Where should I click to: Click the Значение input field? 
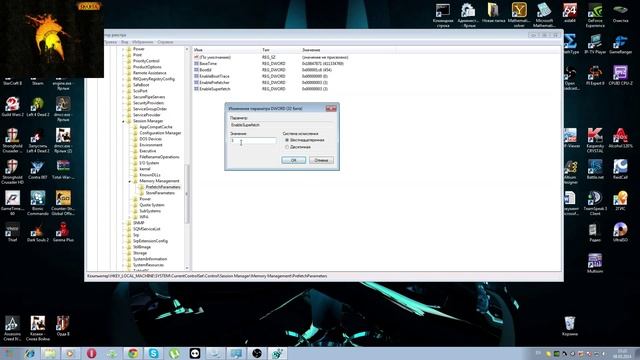pos(253,141)
